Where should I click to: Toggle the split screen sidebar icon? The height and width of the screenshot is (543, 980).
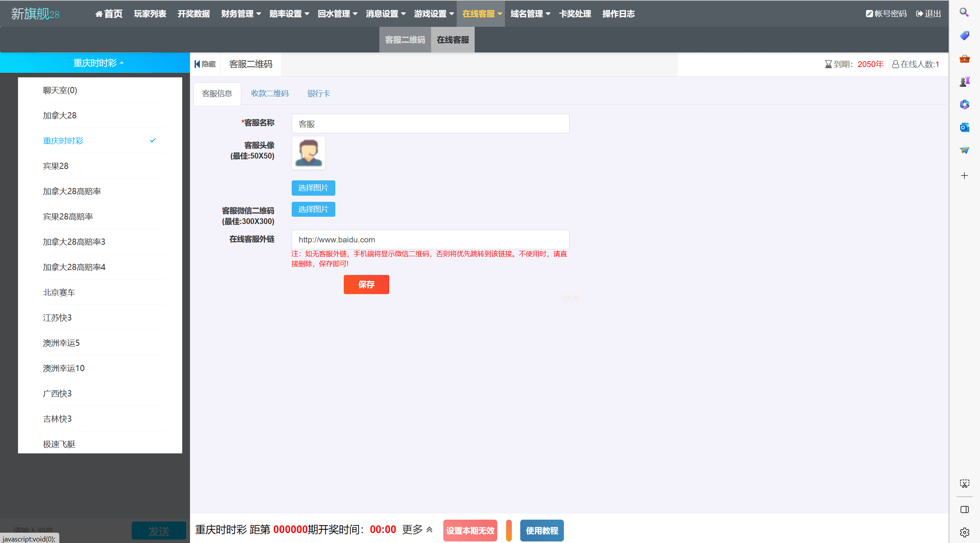click(x=964, y=510)
